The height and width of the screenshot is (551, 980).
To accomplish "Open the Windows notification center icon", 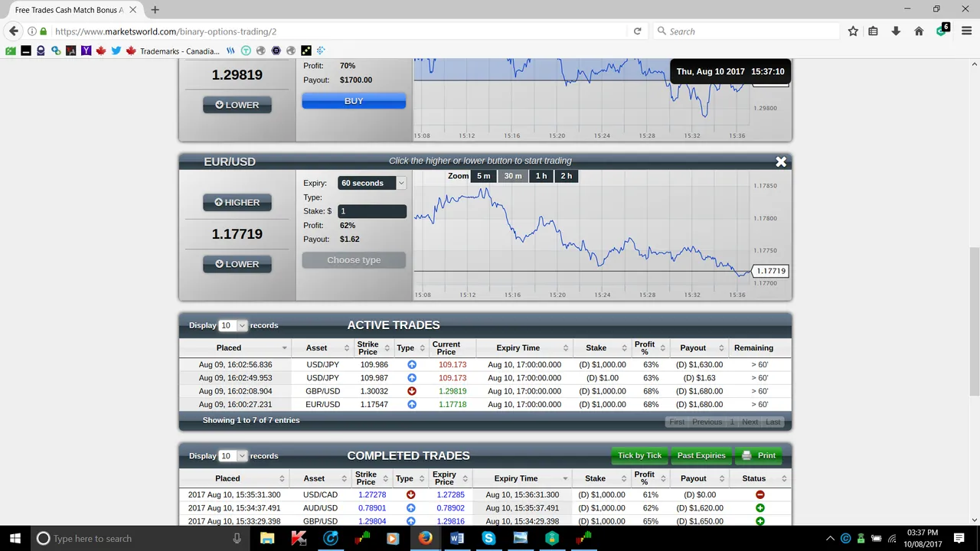I will pos(959,538).
